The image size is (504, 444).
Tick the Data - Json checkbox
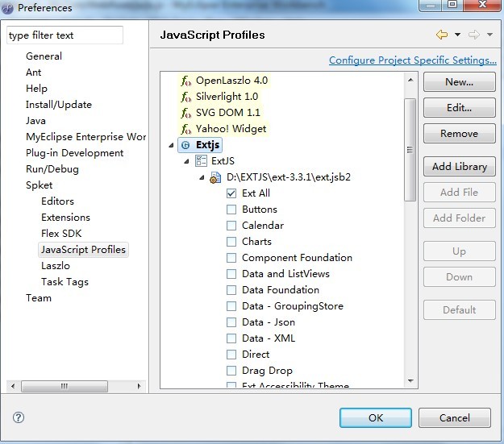[231, 322]
